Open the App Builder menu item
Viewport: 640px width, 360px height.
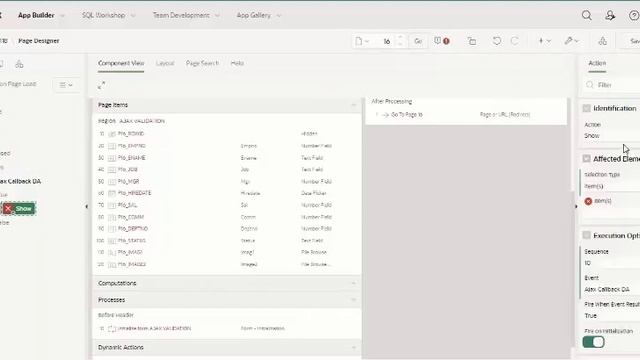coord(36,16)
